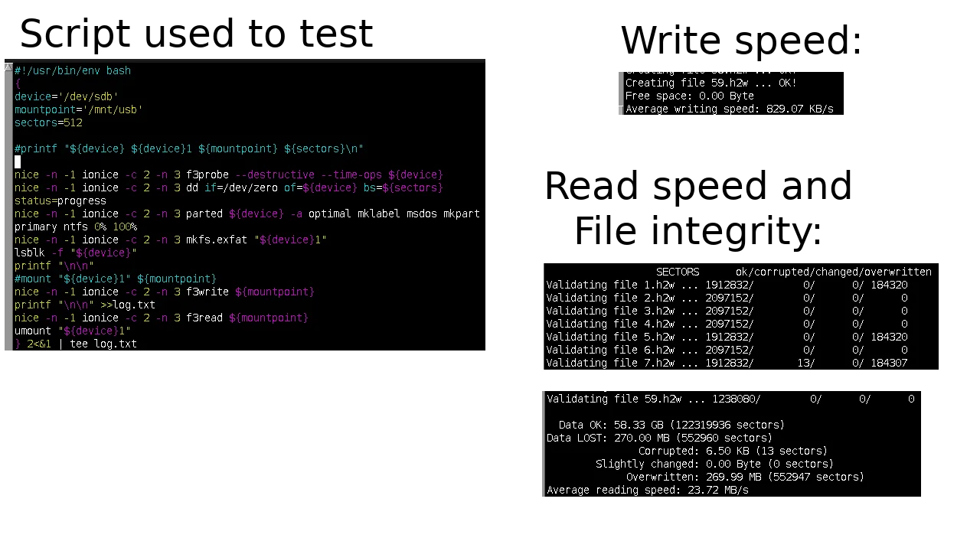Select the "Overwritten: 269.99 MB" line
Viewport: 980px width, 551px height.
[x=746, y=477]
